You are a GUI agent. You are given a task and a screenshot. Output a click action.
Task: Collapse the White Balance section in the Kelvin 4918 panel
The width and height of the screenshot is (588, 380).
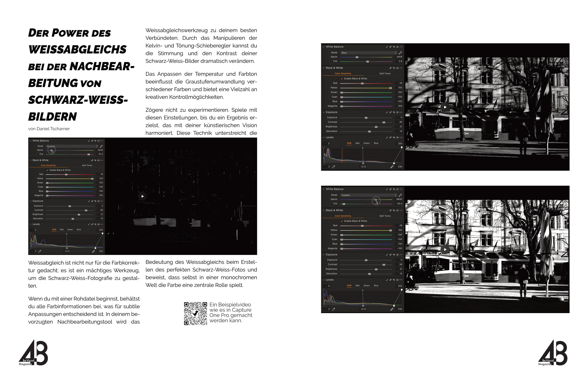pos(324,47)
